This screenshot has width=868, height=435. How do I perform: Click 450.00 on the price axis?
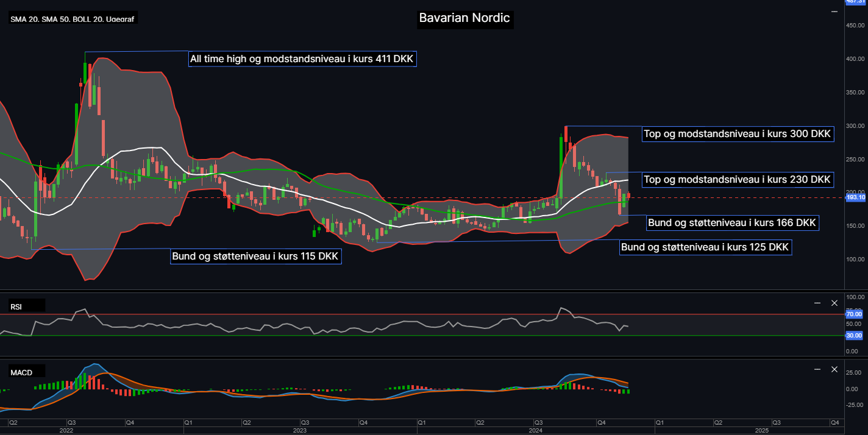click(x=855, y=26)
